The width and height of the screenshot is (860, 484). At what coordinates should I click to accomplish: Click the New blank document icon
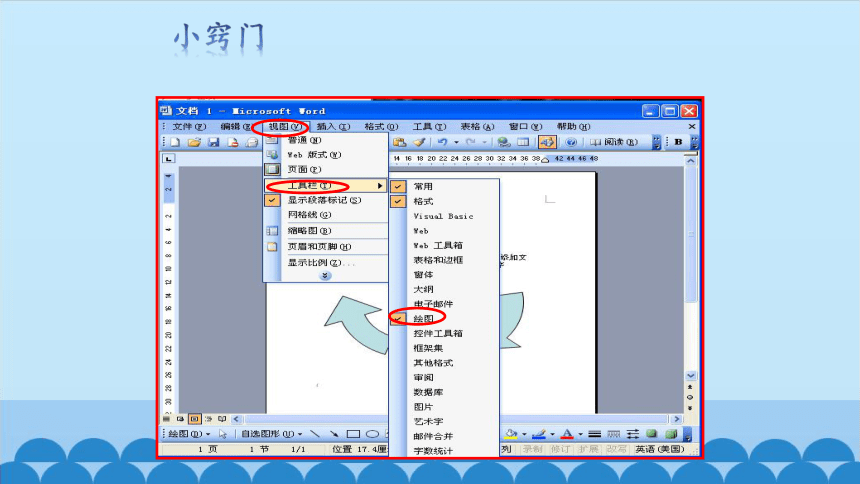175,142
